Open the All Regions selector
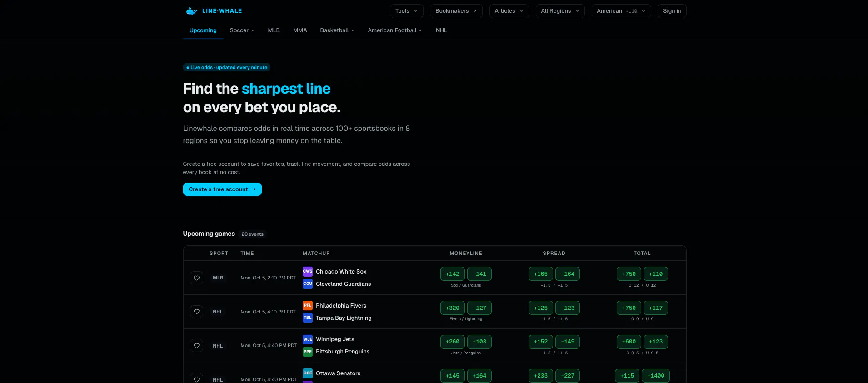Image resolution: width=868 pixels, height=383 pixels. pyautogui.click(x=560, y=11)
